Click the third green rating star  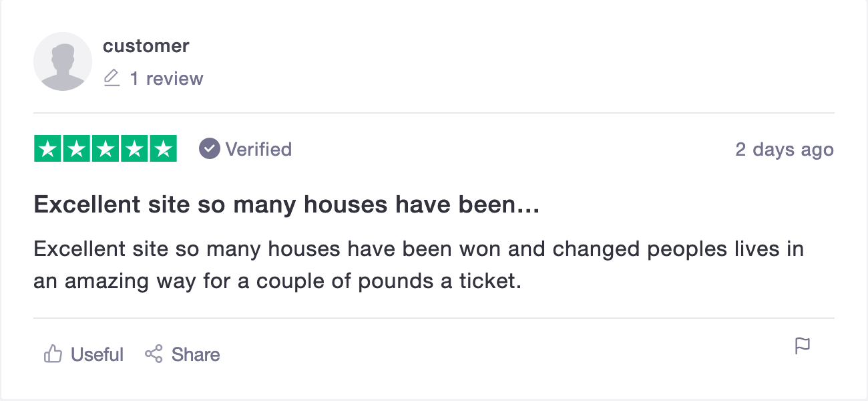coord(105,148)
